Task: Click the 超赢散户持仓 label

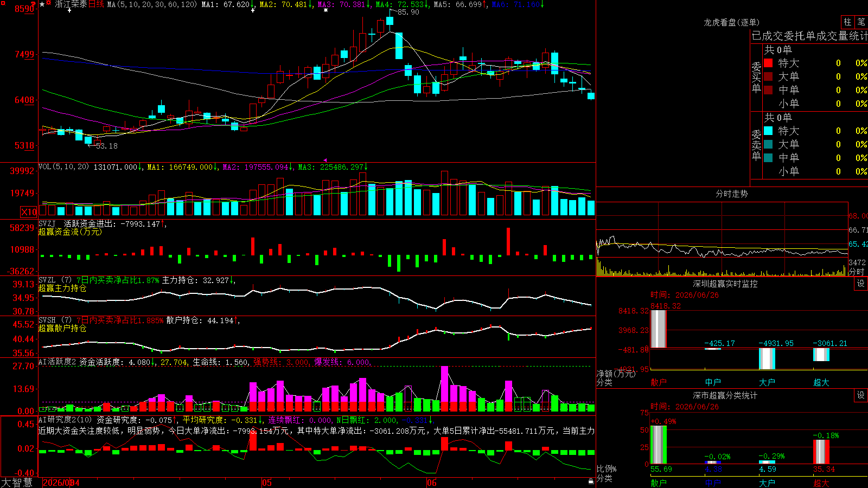Action: pos(62,328)
